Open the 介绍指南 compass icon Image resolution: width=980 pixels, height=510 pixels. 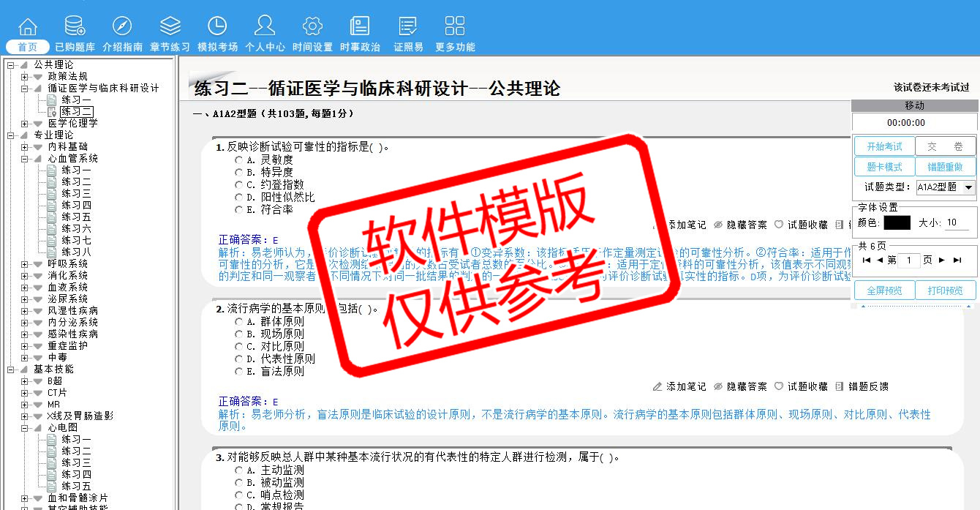[122, 27]
